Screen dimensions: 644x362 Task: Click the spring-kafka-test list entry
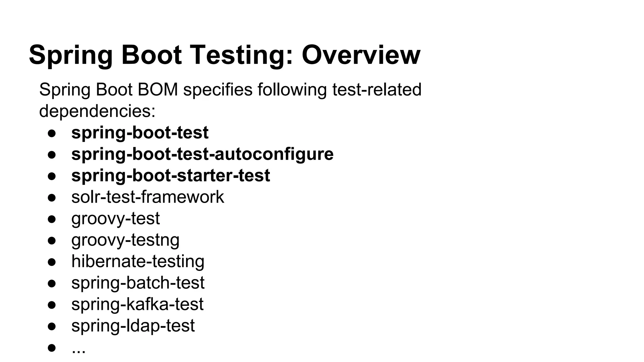(137, 304)
